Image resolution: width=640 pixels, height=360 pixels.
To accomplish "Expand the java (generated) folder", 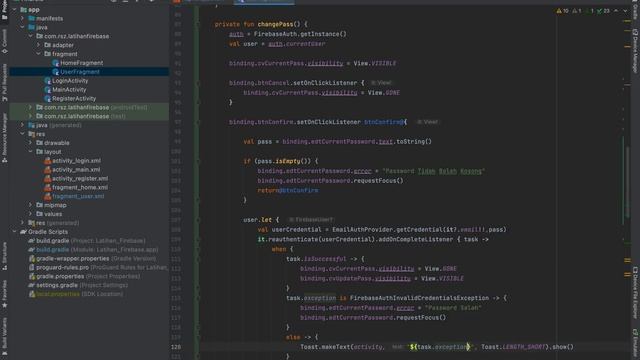I will tap(22, 125).
